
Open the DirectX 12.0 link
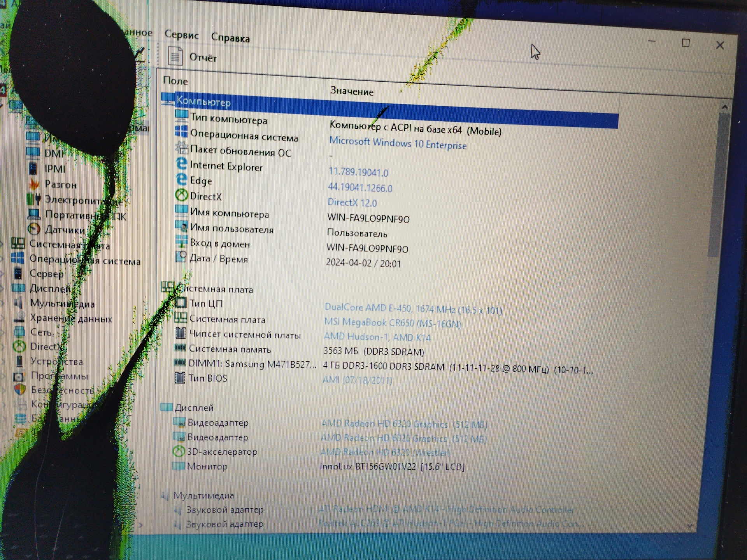coord(352,202)
